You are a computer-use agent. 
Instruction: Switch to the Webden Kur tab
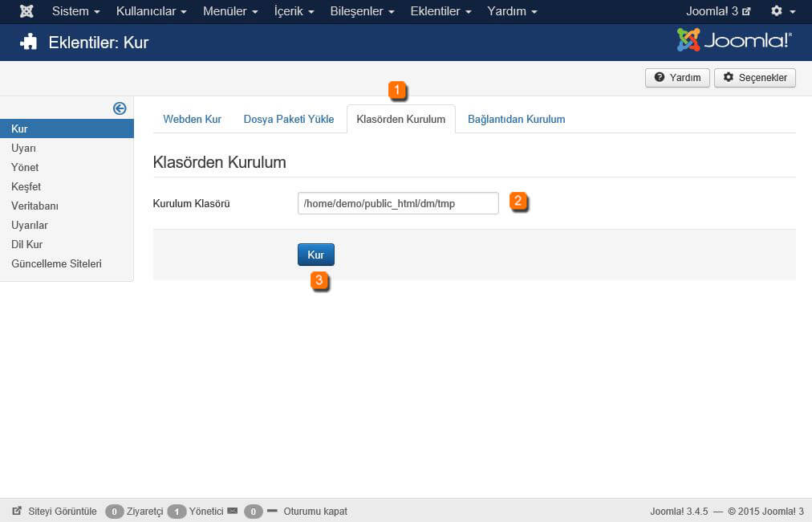(x=192, y=119)
